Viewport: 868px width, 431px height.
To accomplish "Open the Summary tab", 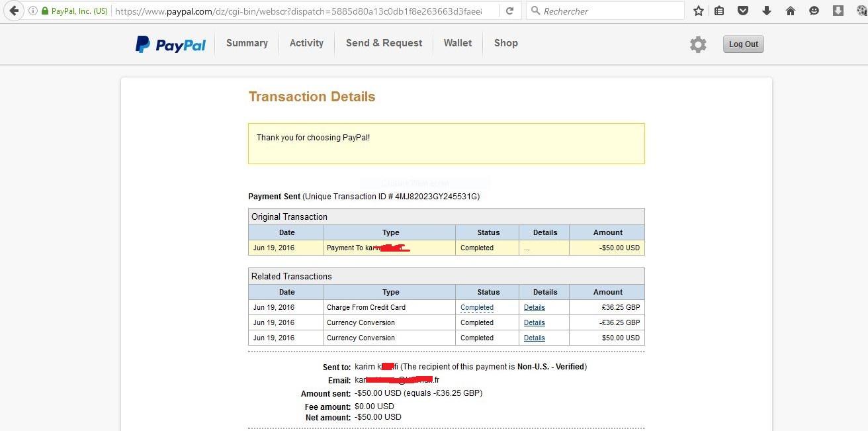I will point(247,43).
